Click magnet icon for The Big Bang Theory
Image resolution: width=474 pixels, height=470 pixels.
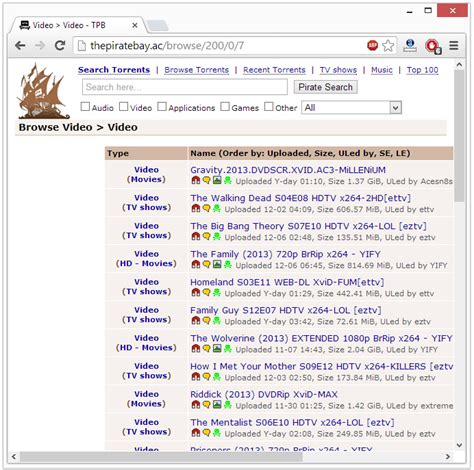coord(196,237)
